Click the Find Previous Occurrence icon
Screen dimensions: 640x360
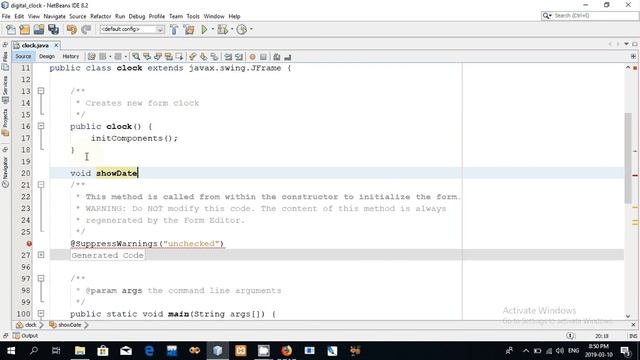[147, 57]
